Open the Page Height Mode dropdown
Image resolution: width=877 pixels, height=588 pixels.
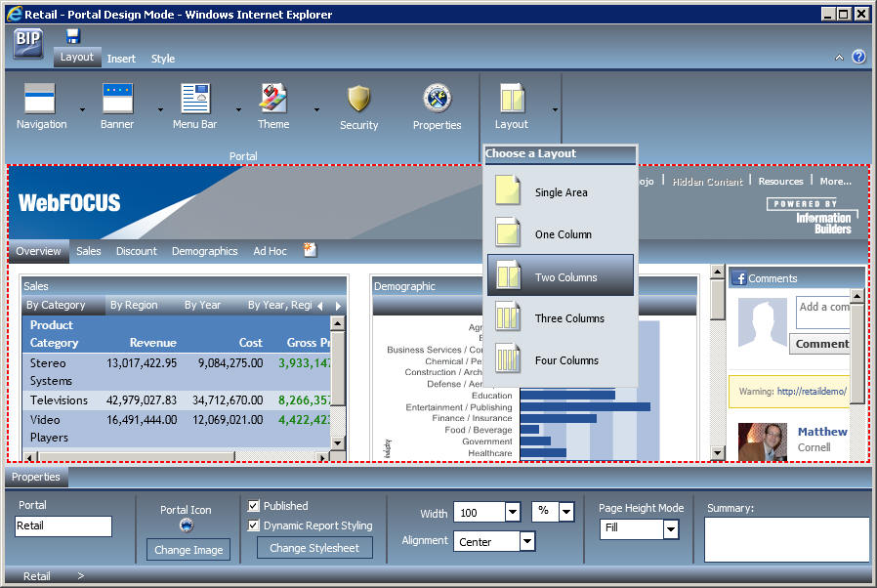coord(671,529)
